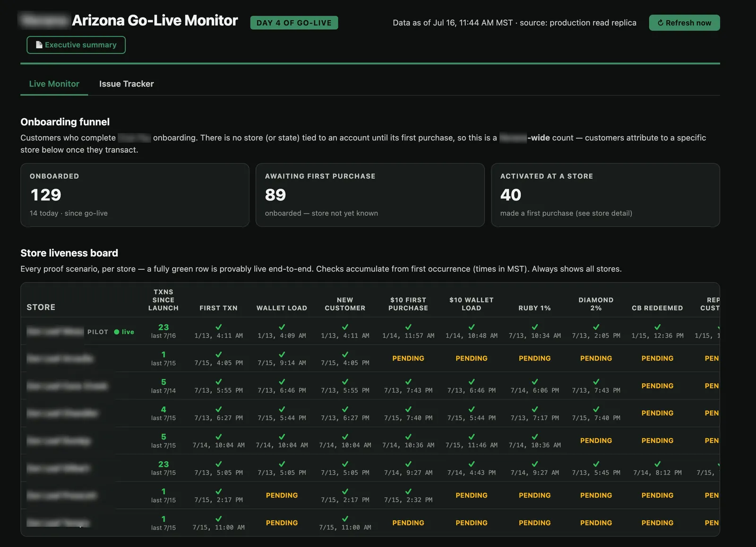Click the checkmark above '7/14, 6:06 PM'
Viewport: 756px width, 547px height.
pyautogui.click(x=534, y=382)
